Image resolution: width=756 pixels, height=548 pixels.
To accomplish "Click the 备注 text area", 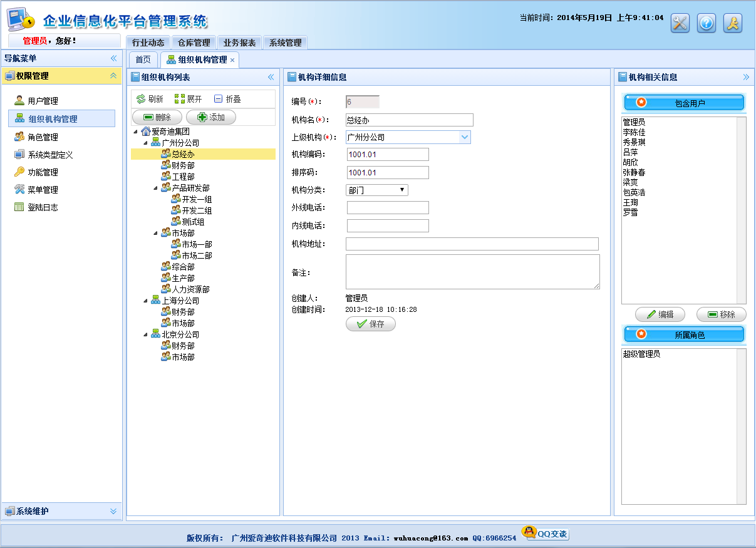I will [473, 272].
